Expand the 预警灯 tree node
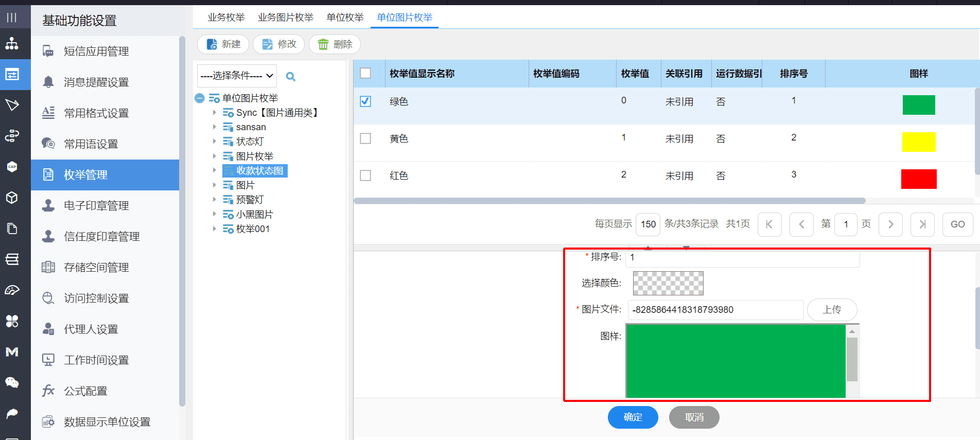This screenshot has height=440, width=980. pyautogui.click(x=215, y=199)
